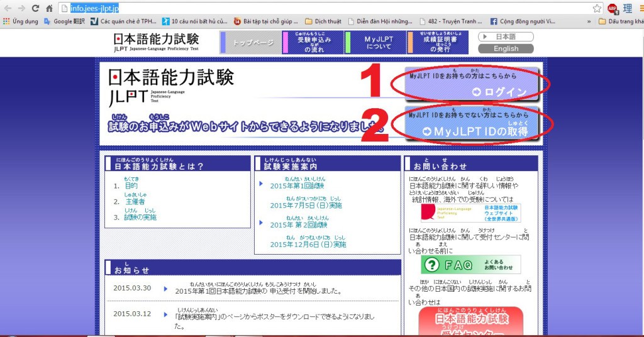The image size is (644, 337).
Task: Click the 2015年7月5日(日)実施 date text
Action: coord(306,205)
